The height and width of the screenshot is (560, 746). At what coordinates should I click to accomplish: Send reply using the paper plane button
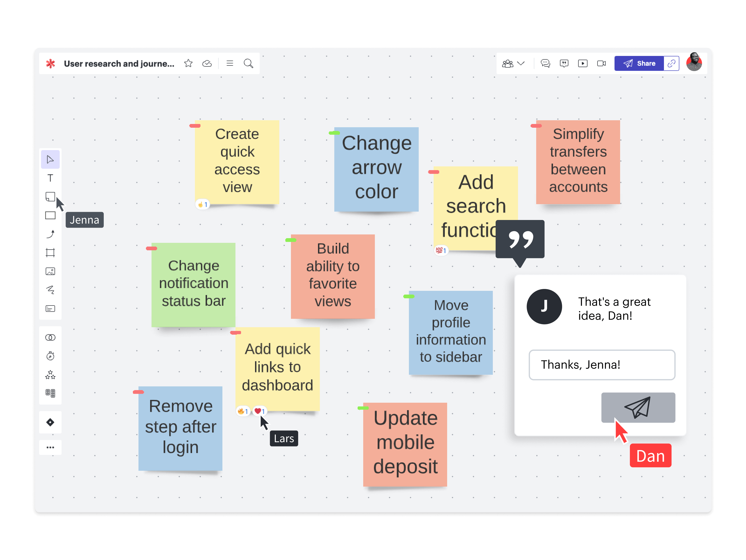(637, 407)
